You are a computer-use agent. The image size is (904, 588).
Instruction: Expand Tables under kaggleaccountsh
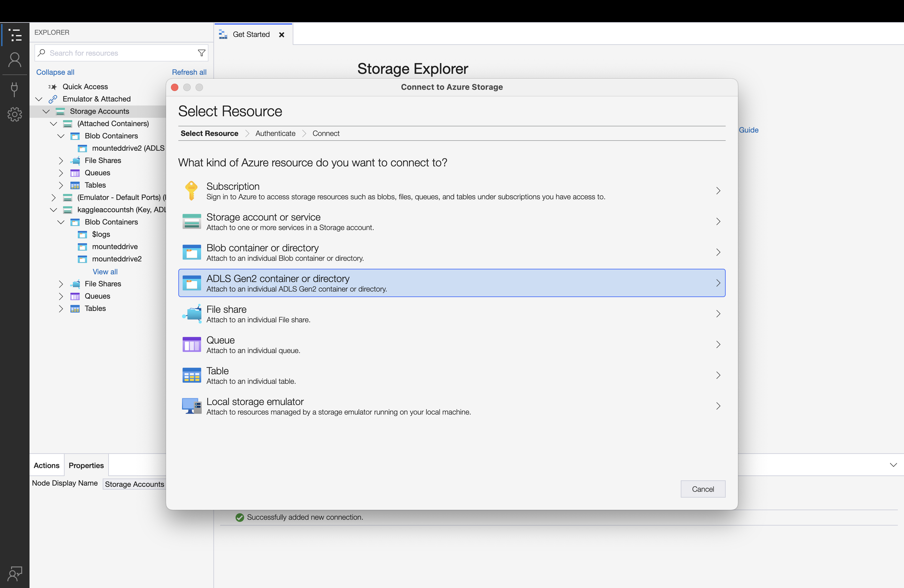pyautogui.click(x=61, y=308)
